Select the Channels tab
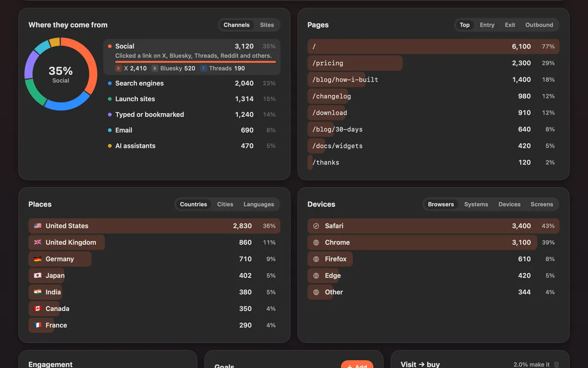This screenshot has width=588, height=368. 237,25
